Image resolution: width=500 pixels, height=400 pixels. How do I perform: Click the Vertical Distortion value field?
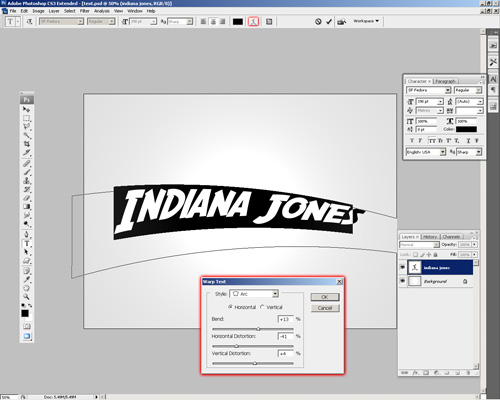pyautogui.click(x=285, y=353)
